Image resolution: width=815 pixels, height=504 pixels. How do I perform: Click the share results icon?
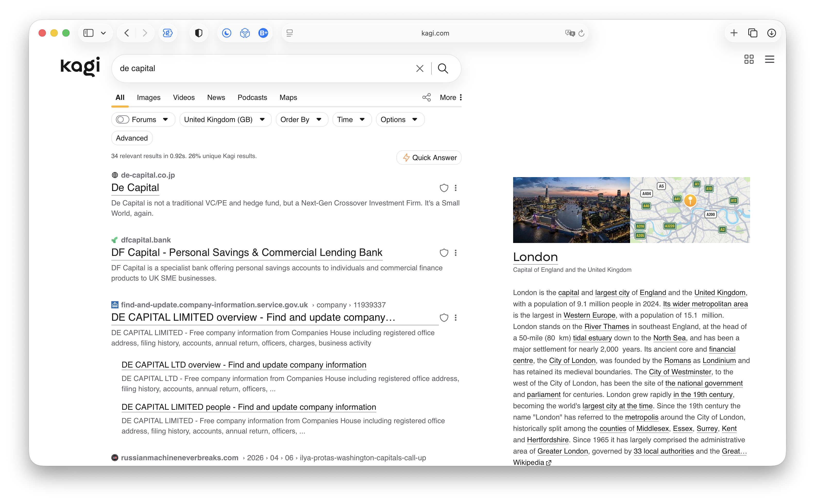tap(427, 97)
